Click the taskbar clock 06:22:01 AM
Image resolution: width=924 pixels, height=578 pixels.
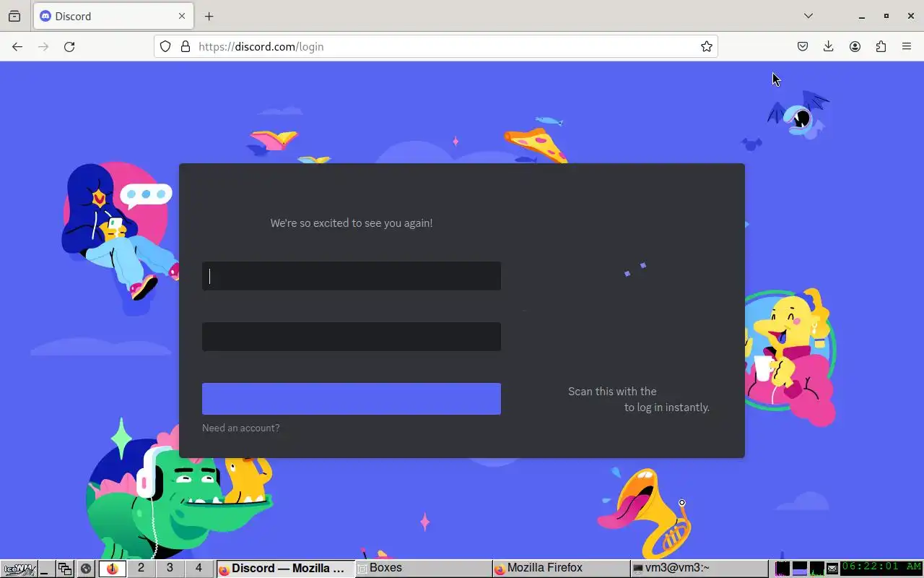click(881, 568)
